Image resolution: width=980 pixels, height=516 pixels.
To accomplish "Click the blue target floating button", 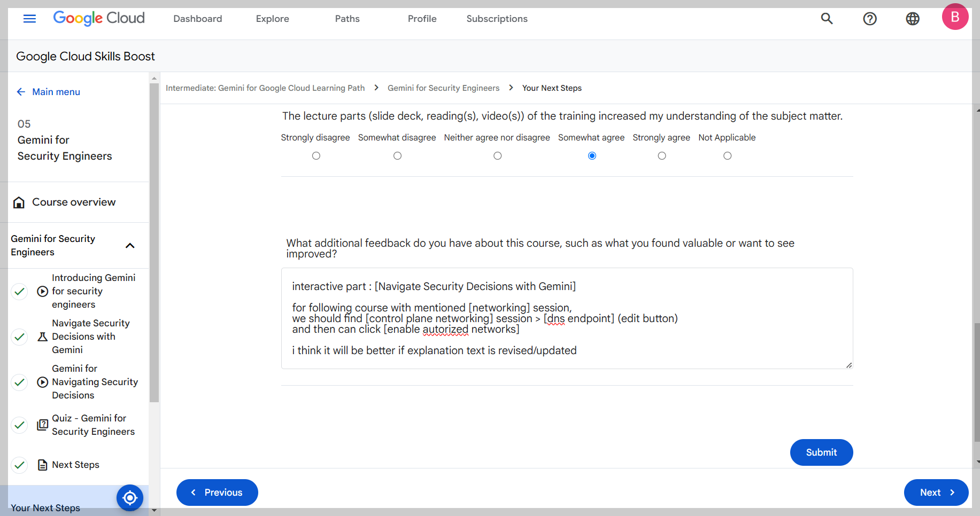I will click(130, 498).
